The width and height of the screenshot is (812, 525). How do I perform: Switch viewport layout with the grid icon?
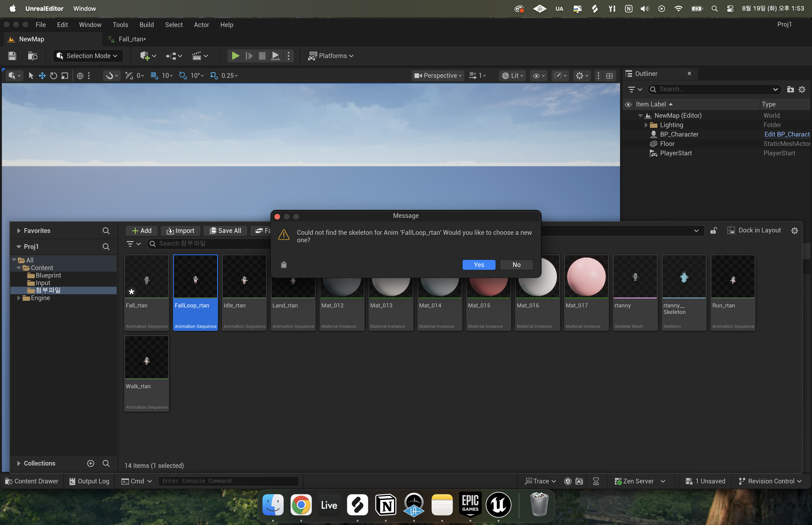coord(609,76)
